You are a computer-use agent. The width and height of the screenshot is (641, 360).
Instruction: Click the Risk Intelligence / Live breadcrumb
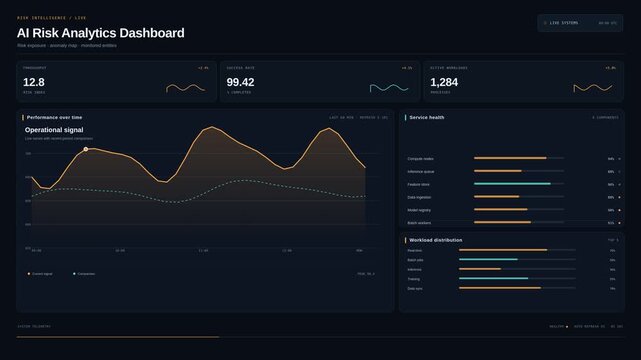click(52, 18)
